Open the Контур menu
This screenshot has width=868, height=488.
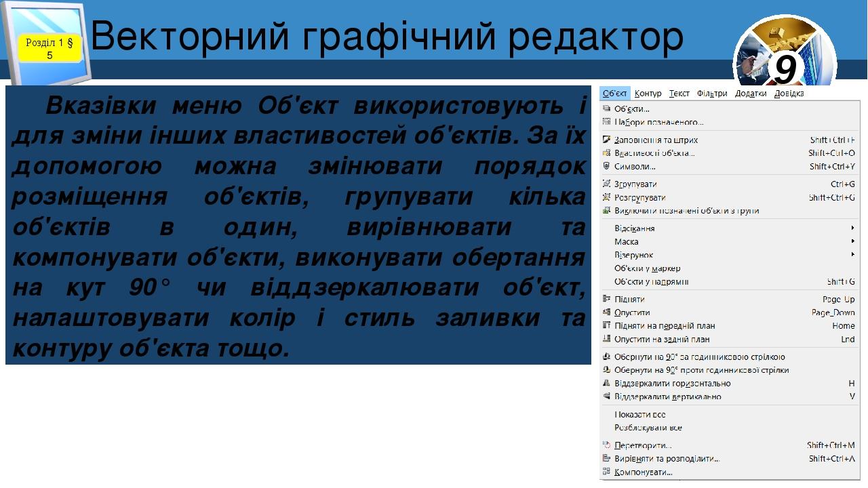[x=648, y=94]
